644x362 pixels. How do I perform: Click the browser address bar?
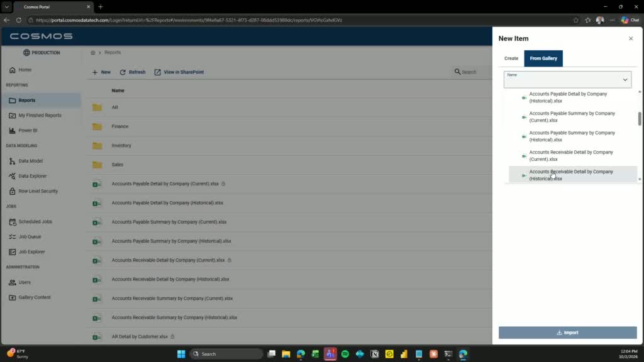pyautogui.click(x=300, y=20)
